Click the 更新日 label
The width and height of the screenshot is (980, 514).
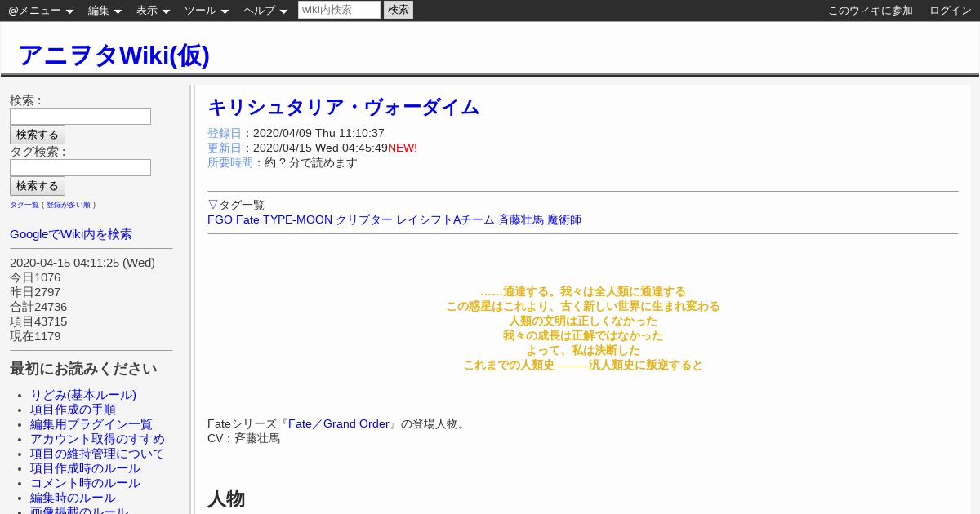(x=225, y=148)
